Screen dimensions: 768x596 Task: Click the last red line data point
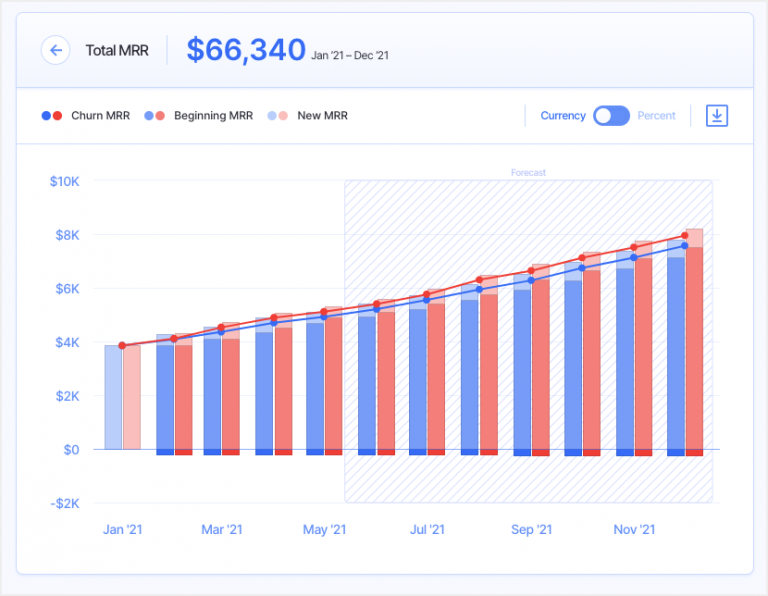click(685, 236)
